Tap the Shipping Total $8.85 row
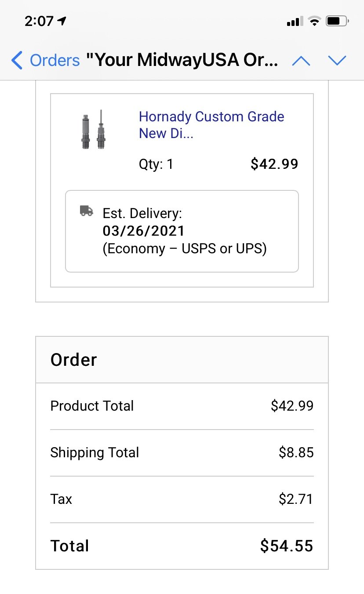 tap(182, 452)
